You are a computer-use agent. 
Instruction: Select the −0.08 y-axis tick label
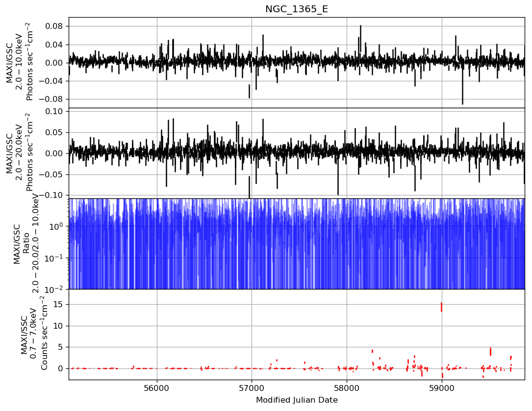(x=51, y=99)
